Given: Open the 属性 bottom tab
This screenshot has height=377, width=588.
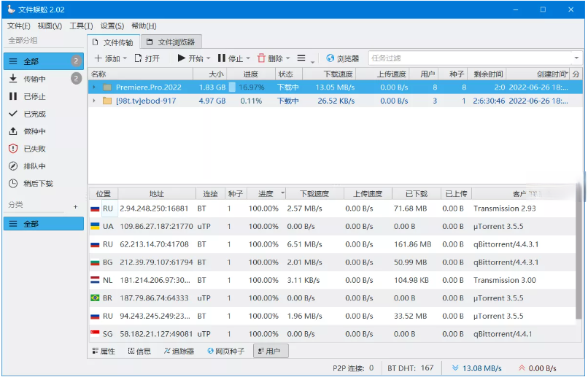Looking at the screenshot, I should [104, 351].
